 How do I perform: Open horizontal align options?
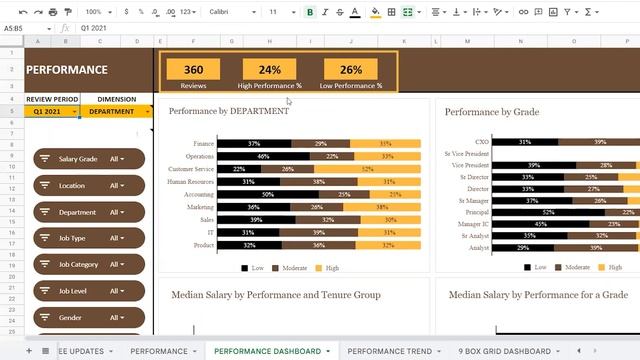click(x=438, y=12)
